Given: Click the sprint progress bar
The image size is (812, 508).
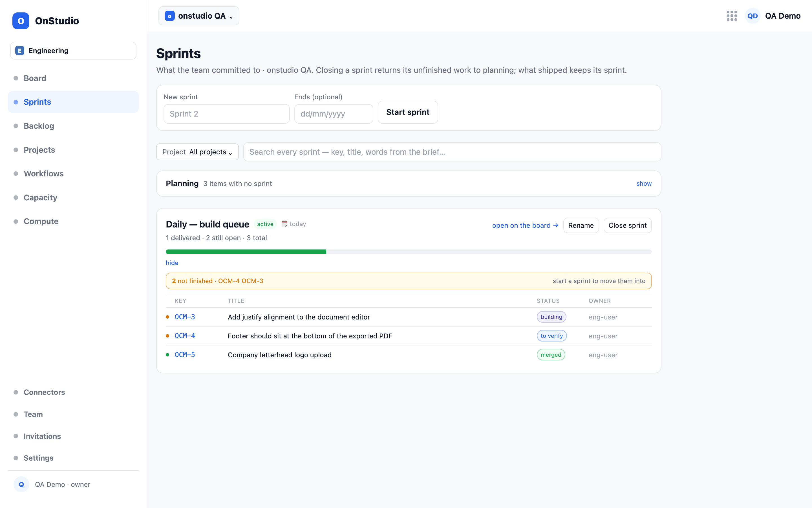Looking at the screenshot, I should [409, 252].
